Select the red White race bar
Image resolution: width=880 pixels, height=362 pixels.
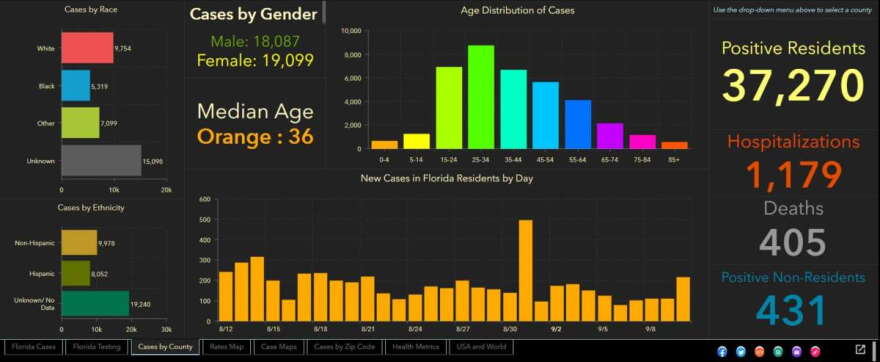pos(87,48)
